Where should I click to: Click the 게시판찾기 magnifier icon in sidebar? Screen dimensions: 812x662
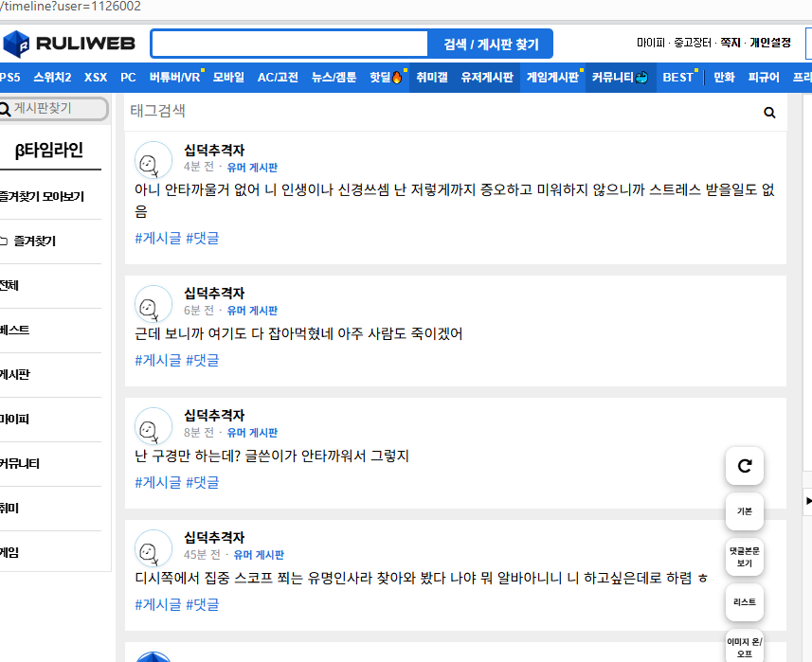(6, 109)
